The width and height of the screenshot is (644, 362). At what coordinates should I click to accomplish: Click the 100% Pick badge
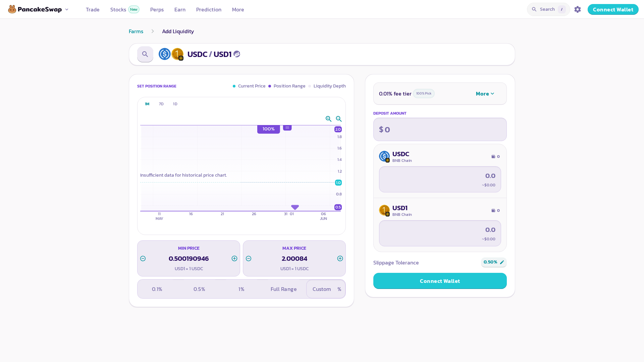424,94
